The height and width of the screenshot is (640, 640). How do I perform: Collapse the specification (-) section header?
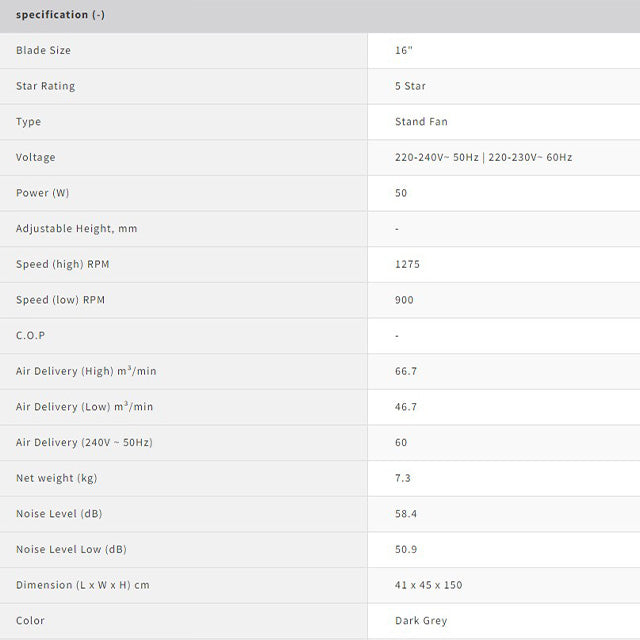point(320,16)
